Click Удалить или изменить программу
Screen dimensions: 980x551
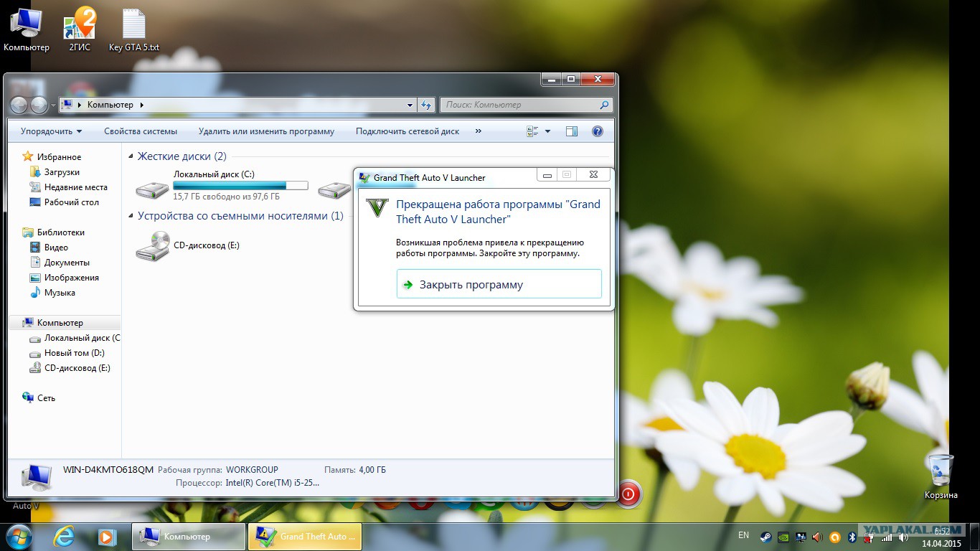[266, 131]
